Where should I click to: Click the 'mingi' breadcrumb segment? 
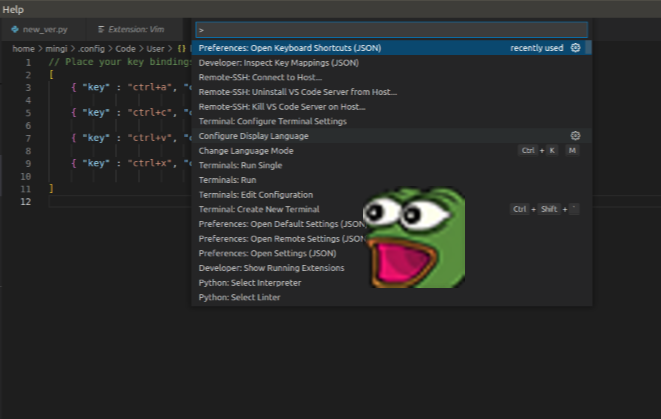(x=56, y=49)
